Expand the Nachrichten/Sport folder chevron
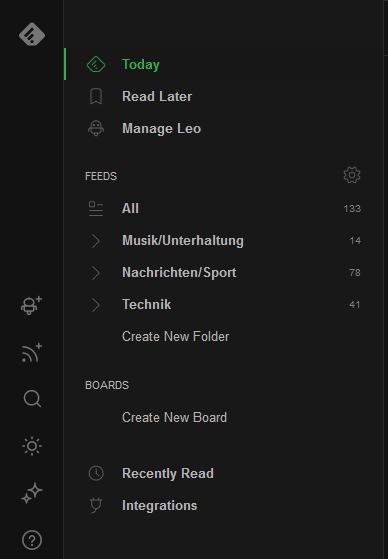388x559 pixels. click(96, 273)
